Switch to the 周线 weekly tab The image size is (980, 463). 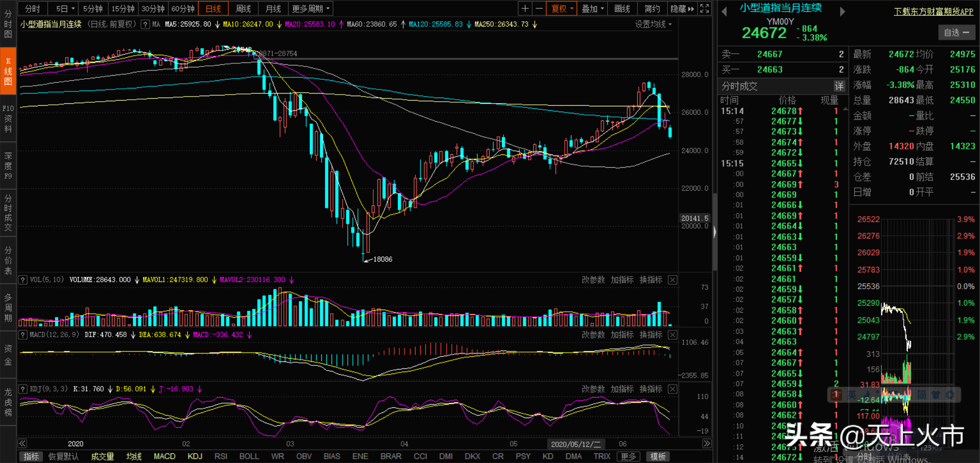[x=243, y=9]
